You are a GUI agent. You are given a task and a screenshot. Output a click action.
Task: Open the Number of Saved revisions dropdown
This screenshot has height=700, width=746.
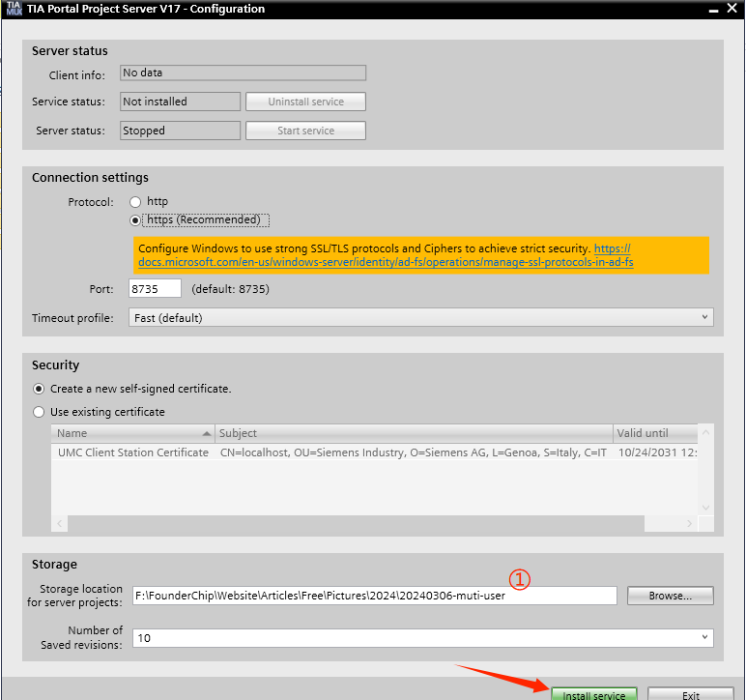click(422, 638)
